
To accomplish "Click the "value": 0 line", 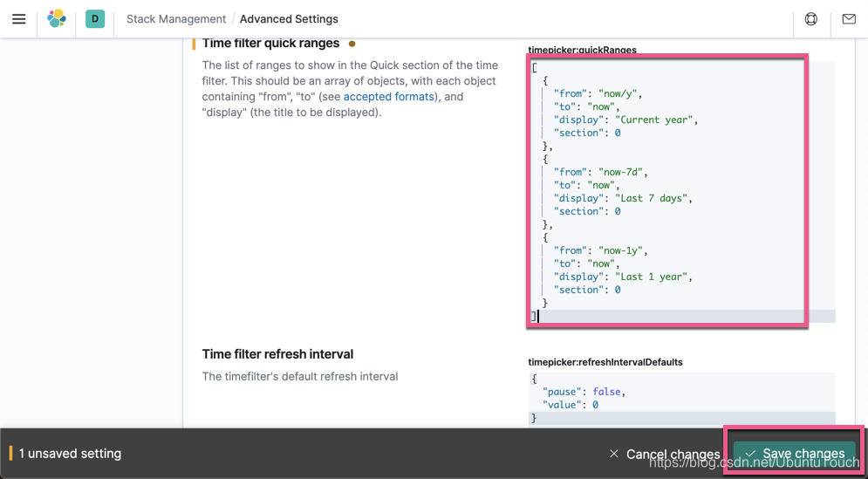I will pyautogui.click(x=571, y=405).
